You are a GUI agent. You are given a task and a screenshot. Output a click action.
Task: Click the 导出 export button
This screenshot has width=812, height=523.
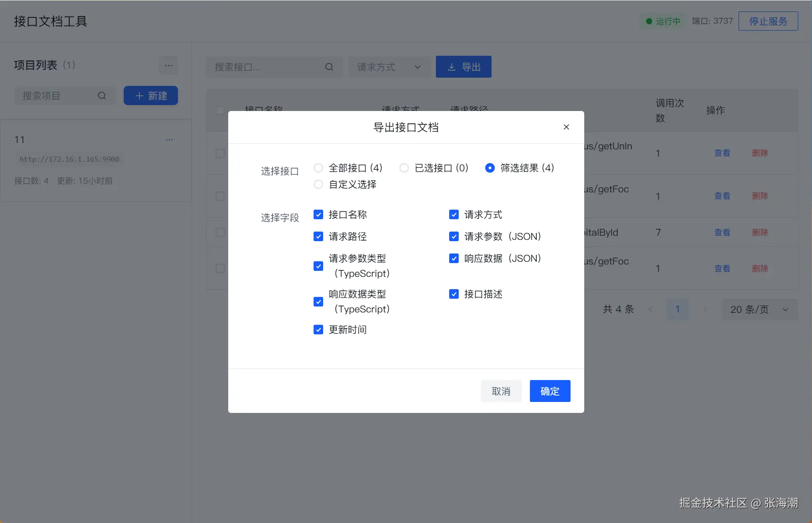463,67
